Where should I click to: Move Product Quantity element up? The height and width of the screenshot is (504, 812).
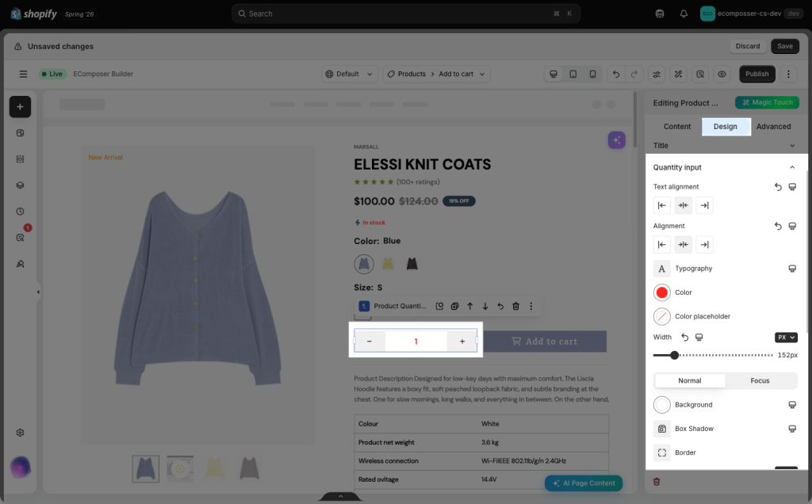tap(469, 307)
